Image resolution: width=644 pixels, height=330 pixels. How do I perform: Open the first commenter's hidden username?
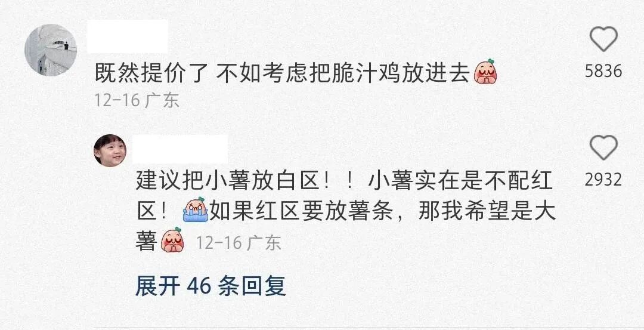[x=128, y=36]
